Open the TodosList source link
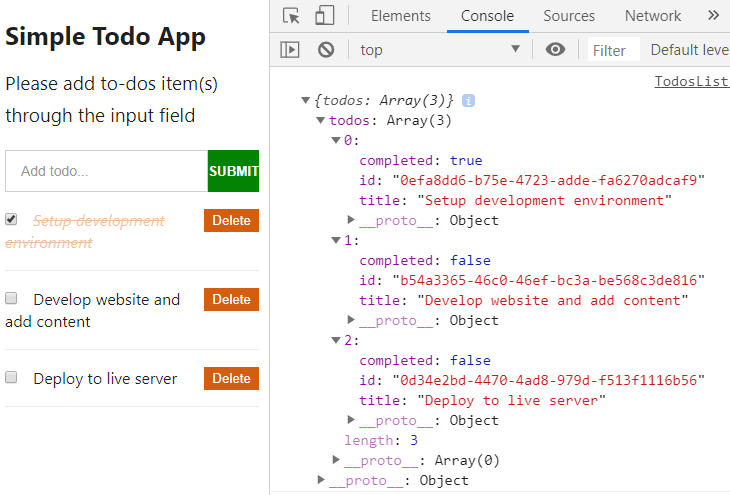The height and width of the screenshot is (495, 730). click(692, 81)
